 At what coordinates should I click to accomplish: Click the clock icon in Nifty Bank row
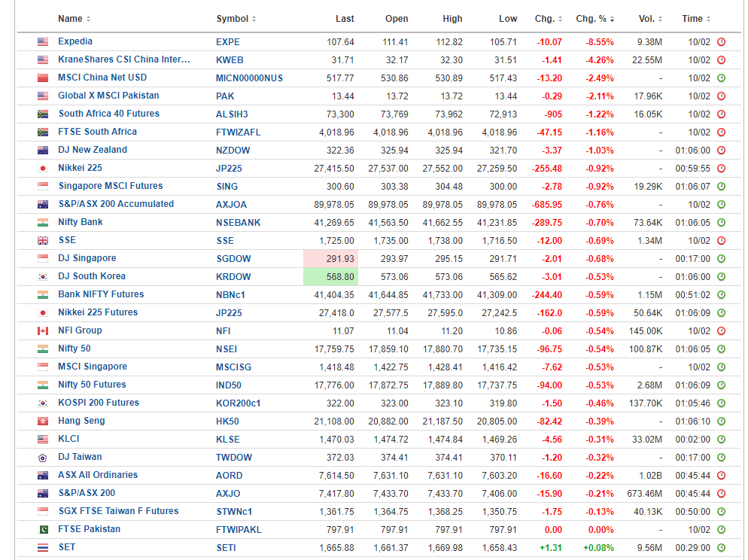pos(721,222)
